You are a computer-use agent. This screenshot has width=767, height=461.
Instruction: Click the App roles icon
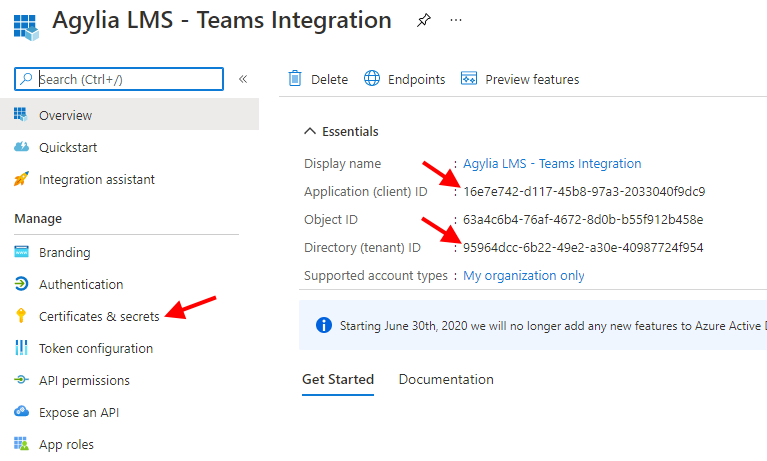(x=21, y=443)
